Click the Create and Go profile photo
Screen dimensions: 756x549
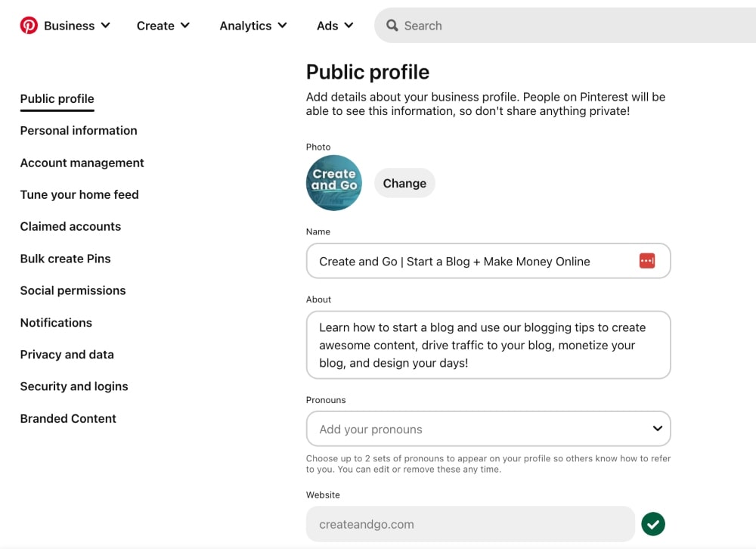coord(333,183)
